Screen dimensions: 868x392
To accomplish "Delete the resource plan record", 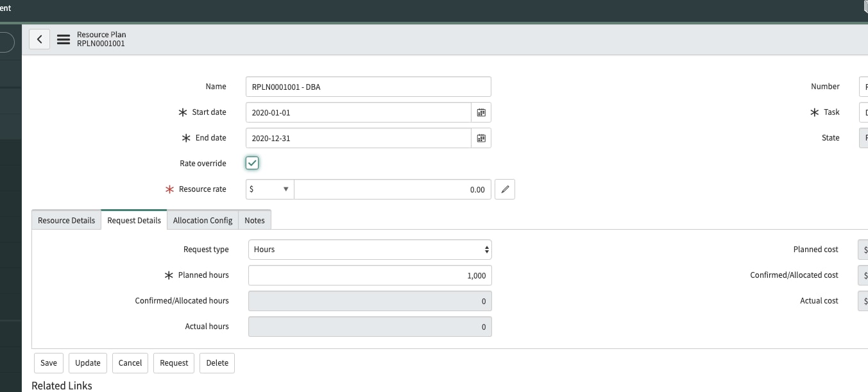I will coord(217,362).
